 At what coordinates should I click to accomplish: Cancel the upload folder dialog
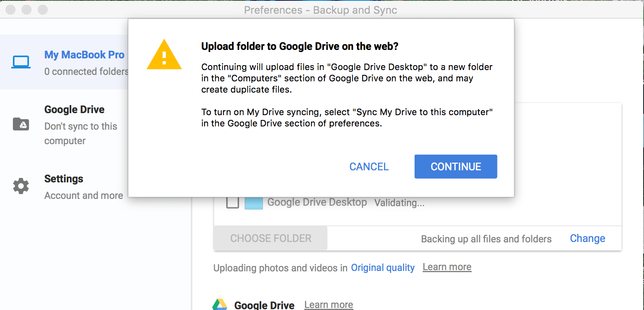click(369, 167)
